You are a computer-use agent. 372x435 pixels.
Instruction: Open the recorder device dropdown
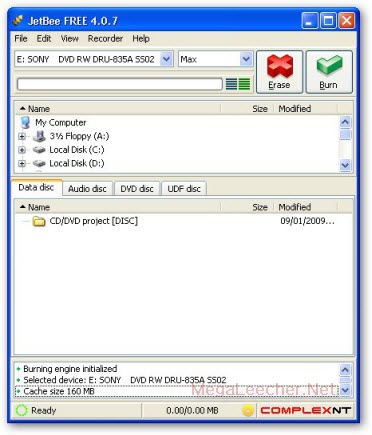[x=166, y=59]
